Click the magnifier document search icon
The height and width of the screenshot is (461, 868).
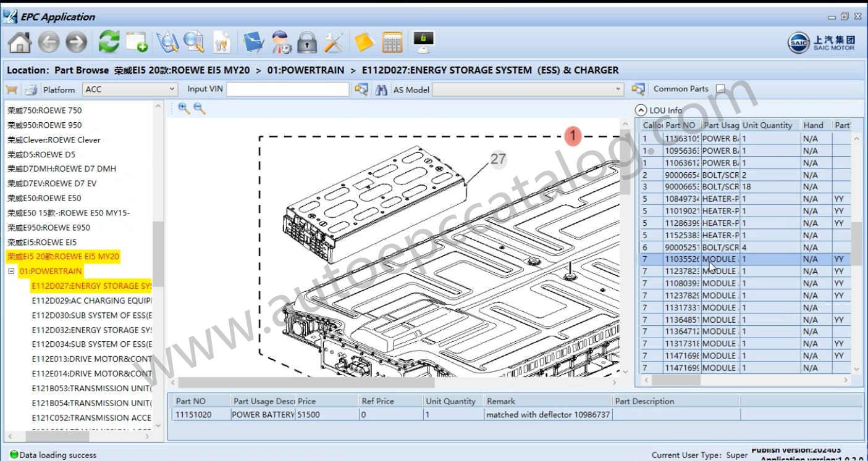pos(192,42)
